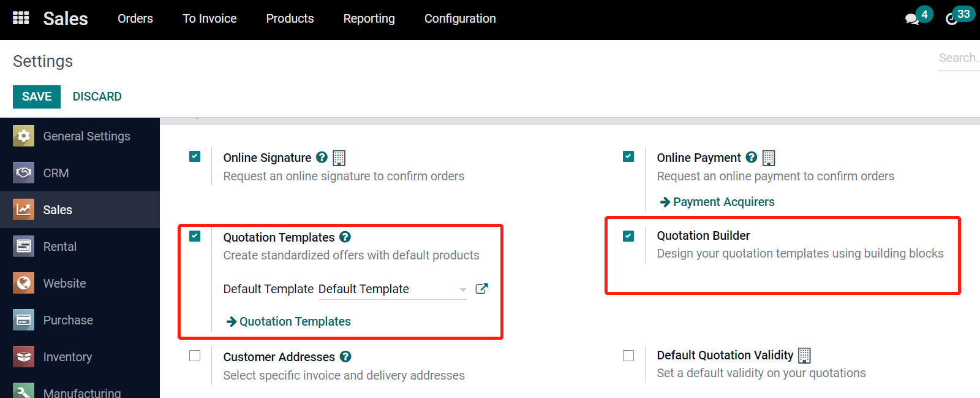The width and height of the screenshot is (980, 398).
Task: Click the settings Search field
Action: click(958, 58)
